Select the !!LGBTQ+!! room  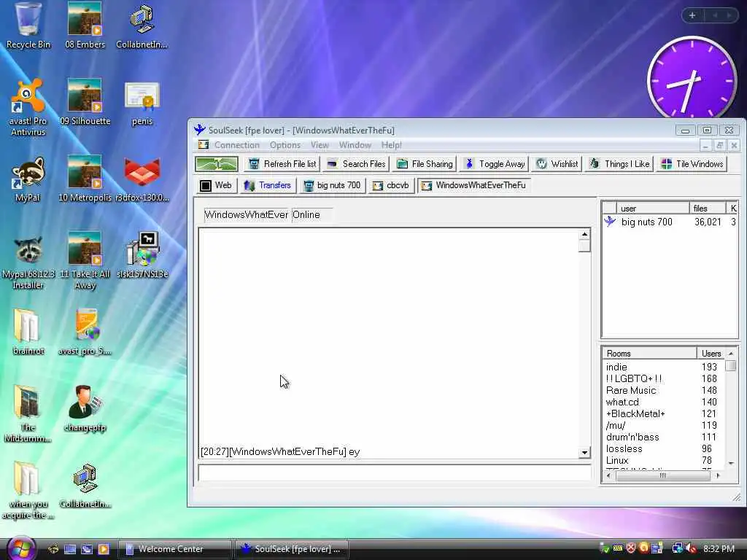click(x=663, y=378)
